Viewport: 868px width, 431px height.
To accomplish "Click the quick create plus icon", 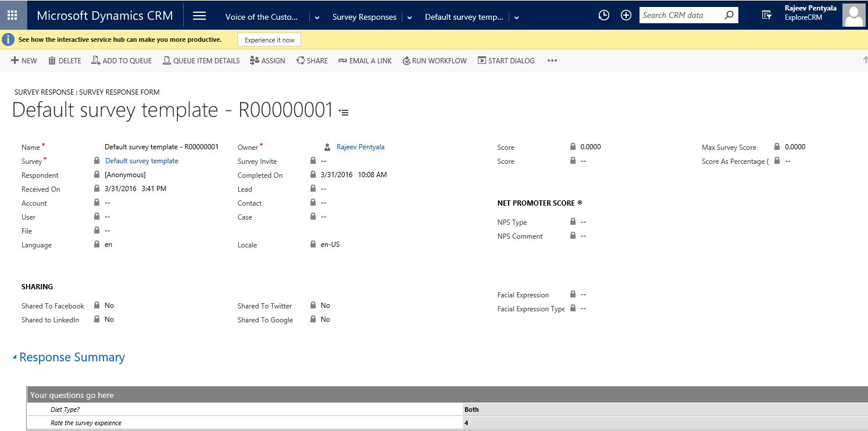I will tap(626, 16).
